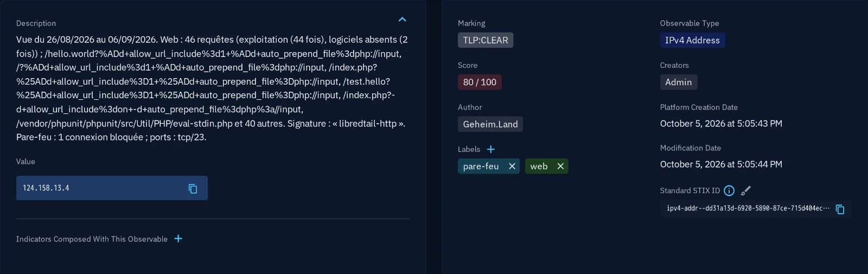868x274 pixels.
Task: Click the Indicators Composed With This Observable heading
Action: click(92, 239)
